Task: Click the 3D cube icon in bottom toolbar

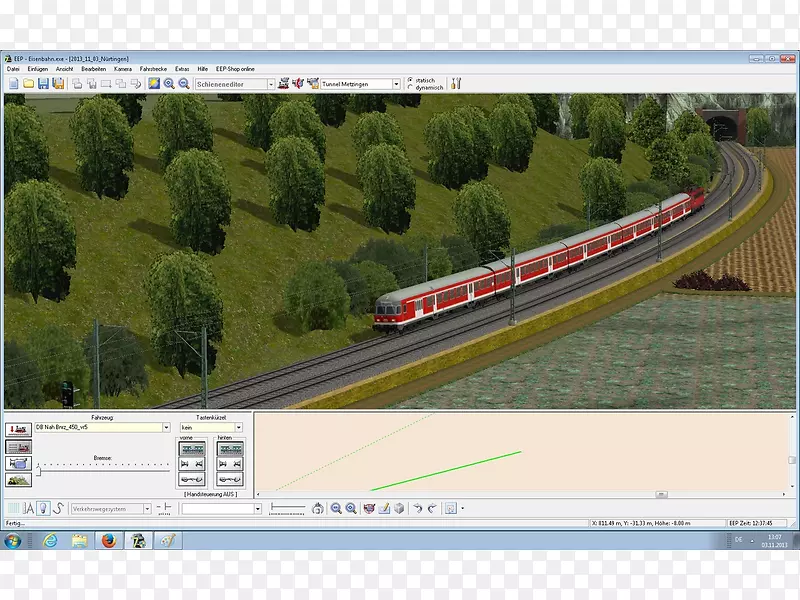Action: click(398, 508)
